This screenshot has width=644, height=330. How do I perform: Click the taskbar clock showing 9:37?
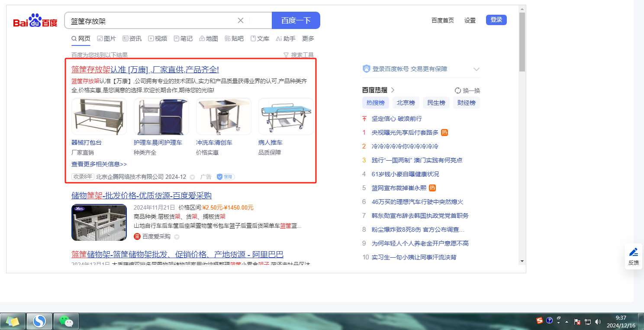tap(620, 321)
